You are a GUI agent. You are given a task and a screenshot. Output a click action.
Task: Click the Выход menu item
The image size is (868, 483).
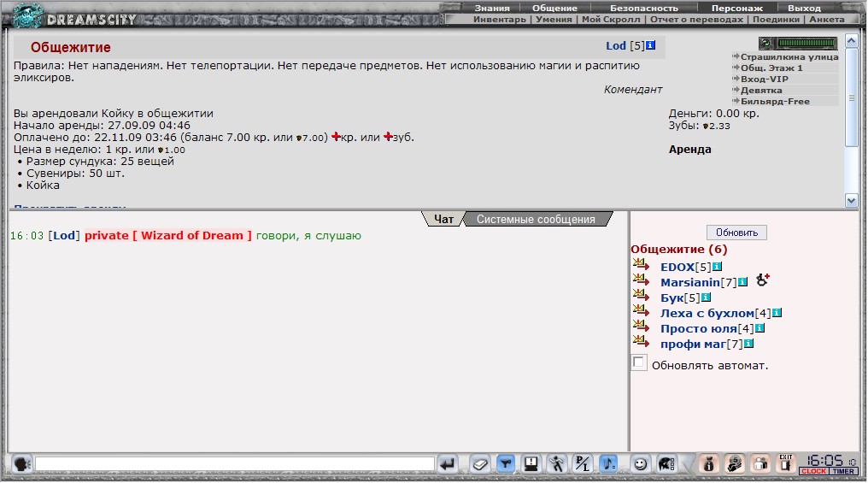tap(804, 8)
